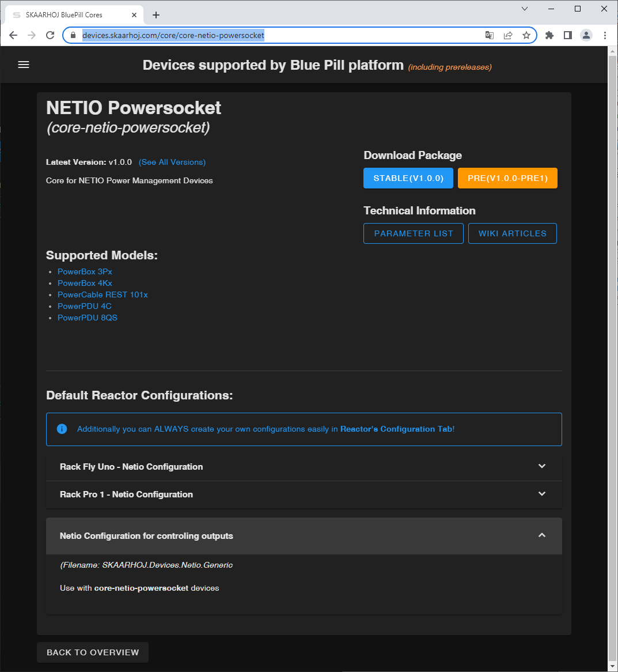Open the translate page icon

pyautogui.click(x=489, y=35)
